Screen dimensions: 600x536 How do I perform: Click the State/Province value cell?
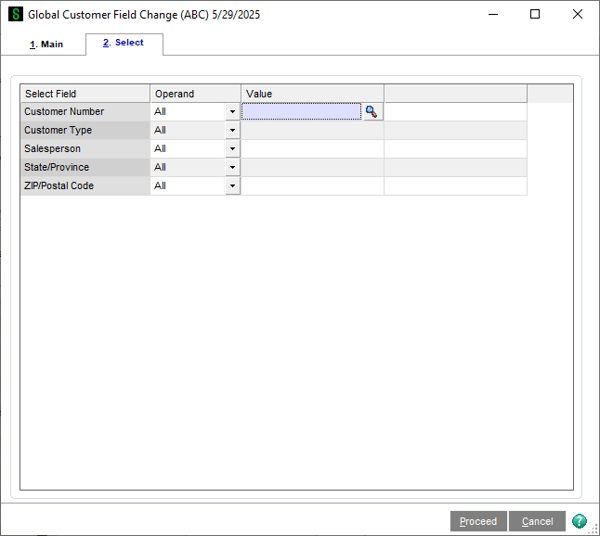pos(312,167)
